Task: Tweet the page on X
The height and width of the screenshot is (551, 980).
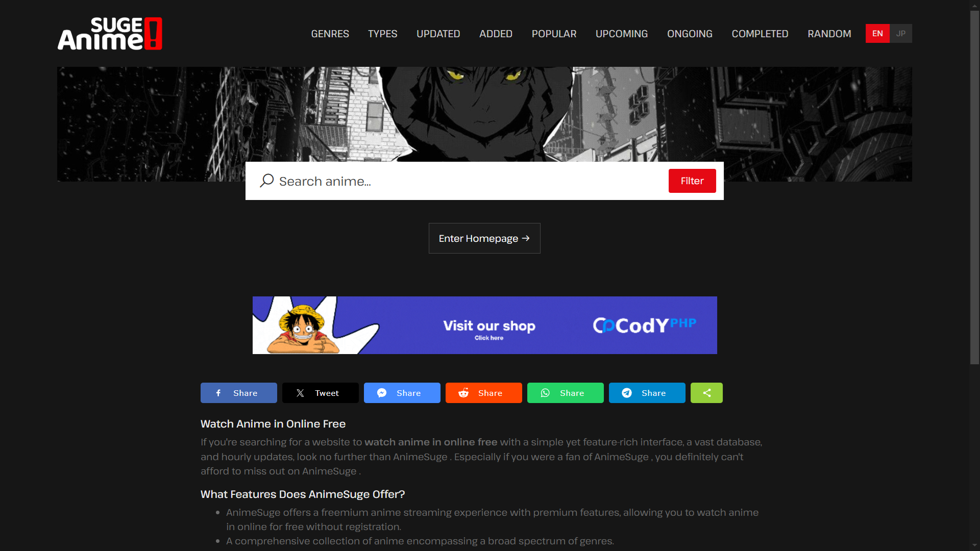Action: coord(320,393)
